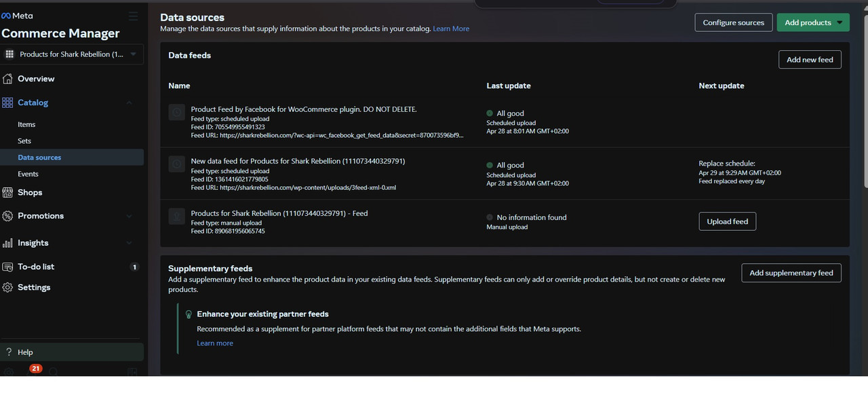Screen dimensions: 868x395
Task: Click the Data feeds heading
Action: click(x=189, y=56)
